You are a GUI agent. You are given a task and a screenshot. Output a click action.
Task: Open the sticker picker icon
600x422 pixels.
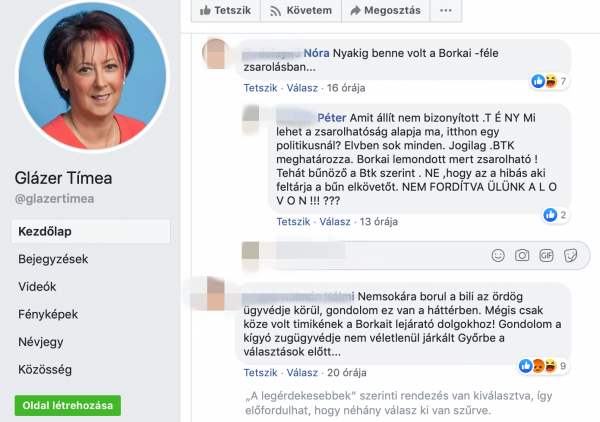click(570, 255)
